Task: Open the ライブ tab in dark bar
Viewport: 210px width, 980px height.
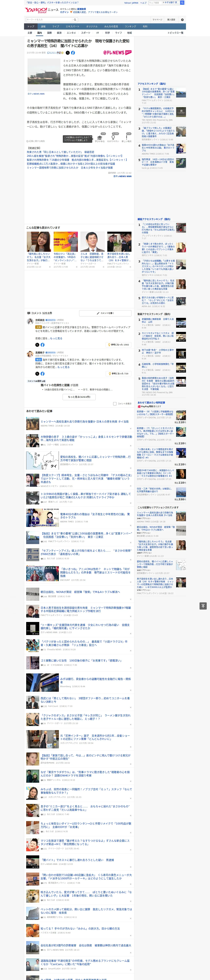Action: tap(56, 27)
